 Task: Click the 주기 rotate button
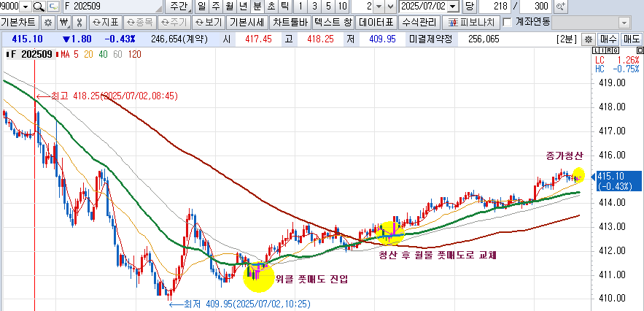[174, 22]
